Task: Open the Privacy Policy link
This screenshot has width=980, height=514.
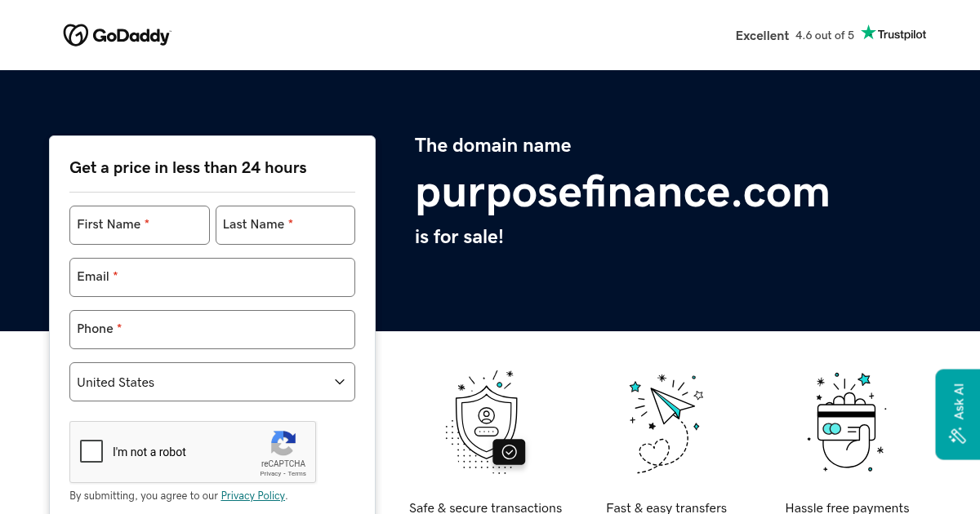Action: (x=252, y=495)
